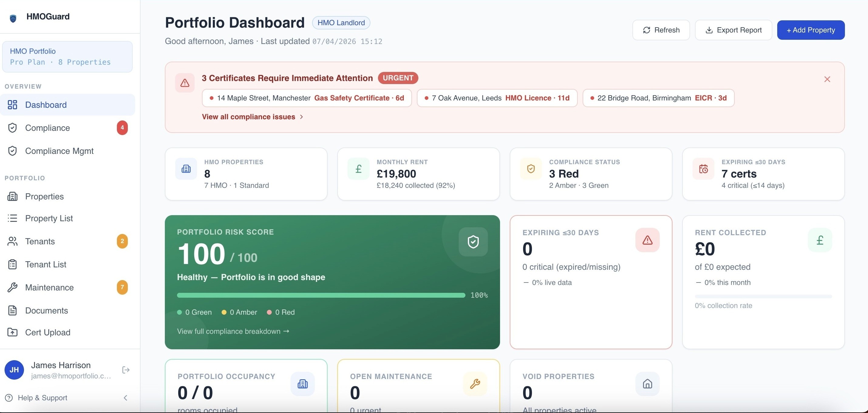Click the Tenant List clipboard icon
Screen dimensions: 868x413
click(12, 264)
